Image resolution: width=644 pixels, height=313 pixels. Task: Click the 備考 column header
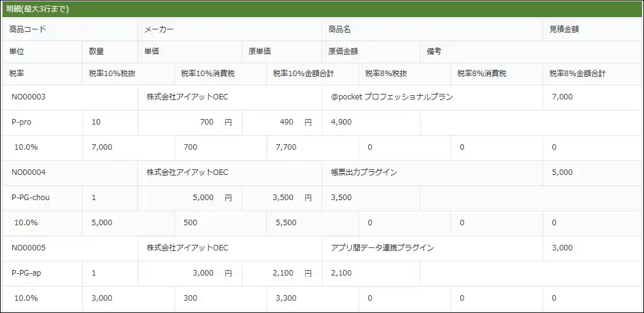click(x=434, y=52)
